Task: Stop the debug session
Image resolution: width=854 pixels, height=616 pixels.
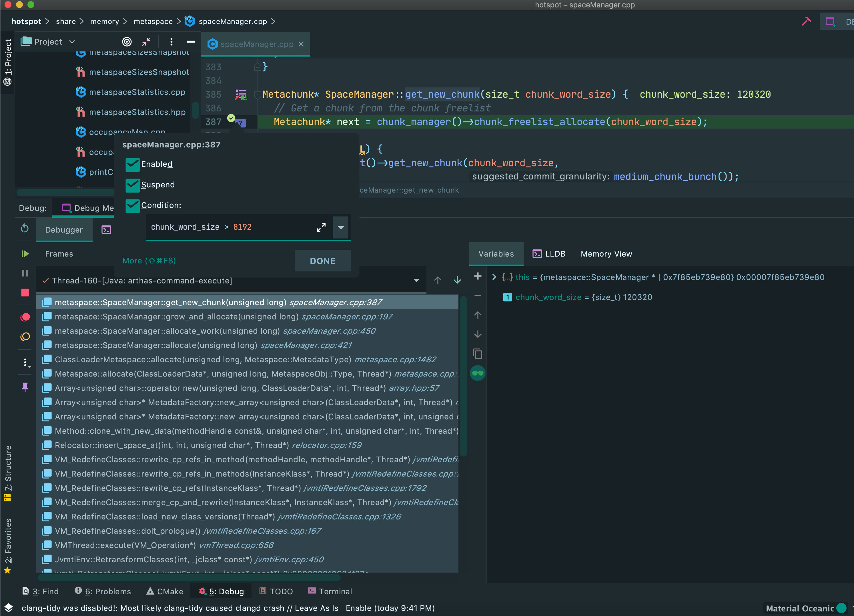Action: (x=25, y=293)
